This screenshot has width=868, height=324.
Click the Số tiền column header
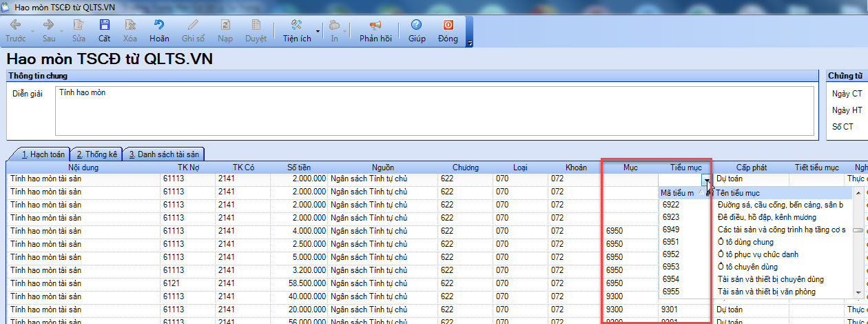(x=300, y=167)
